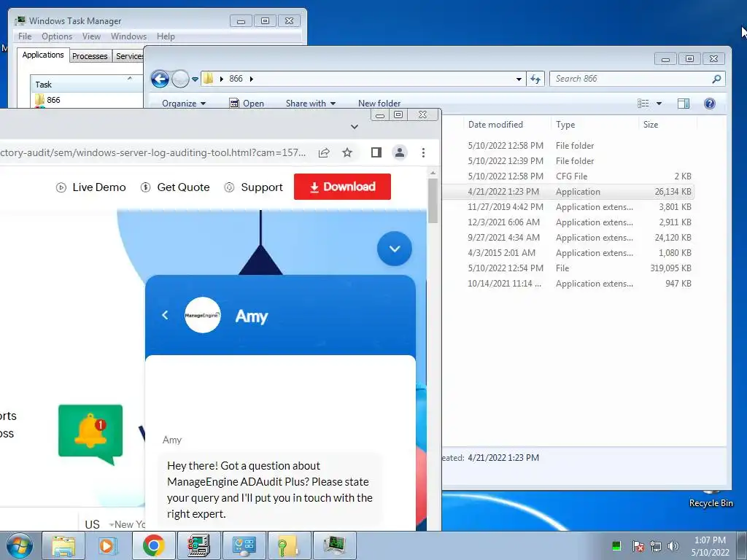Image resolution: width=747 pixels, height=560 pixels.
Task: Collapse the chat with round chevron button
Action: point(395,249)
